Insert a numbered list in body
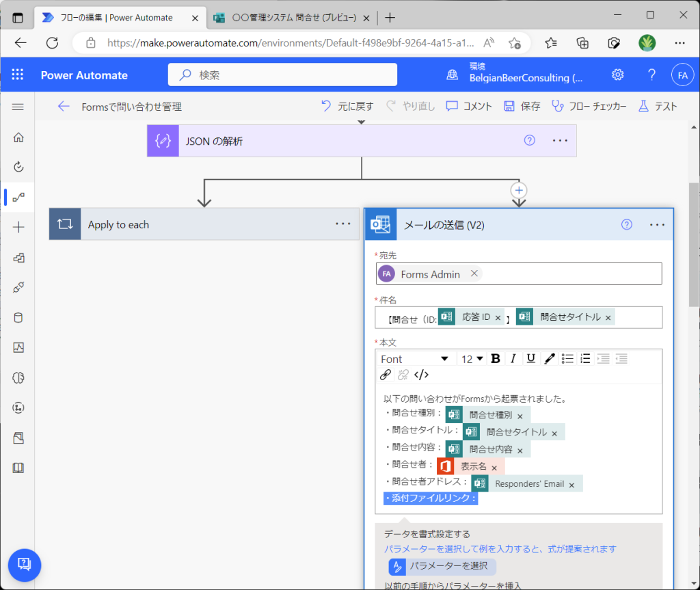The image size is (700, 590). click(585, 359)
